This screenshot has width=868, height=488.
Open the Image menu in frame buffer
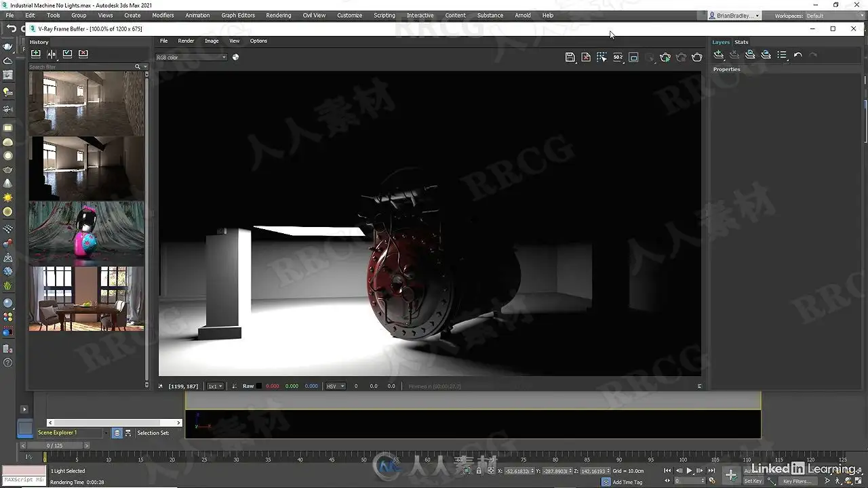tap(212, 41)
